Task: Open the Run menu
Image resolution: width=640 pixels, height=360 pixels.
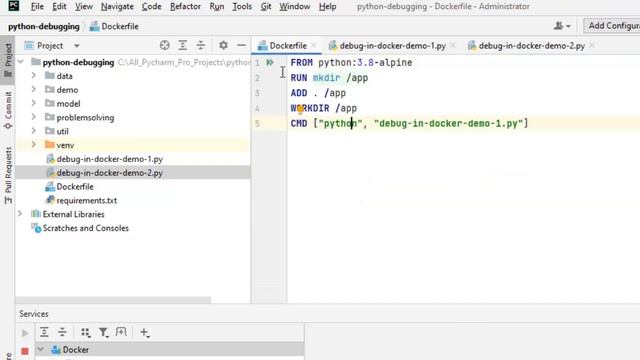Action: tap(217, 7)
